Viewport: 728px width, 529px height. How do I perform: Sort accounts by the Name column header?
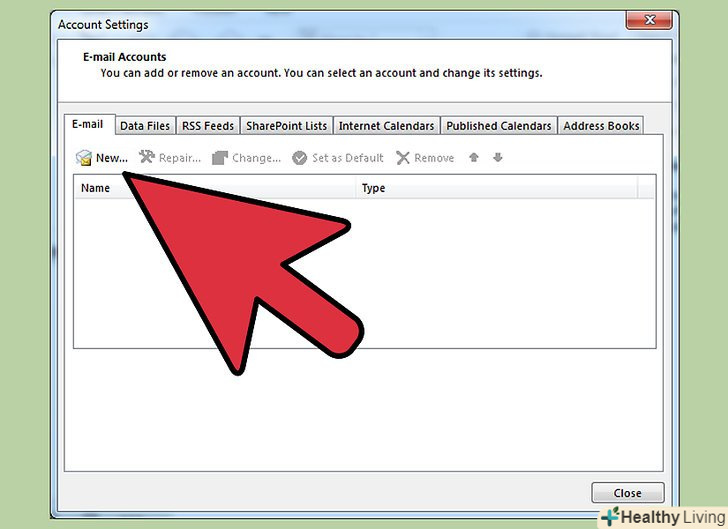pyautogui.click(x=215, y=188)
